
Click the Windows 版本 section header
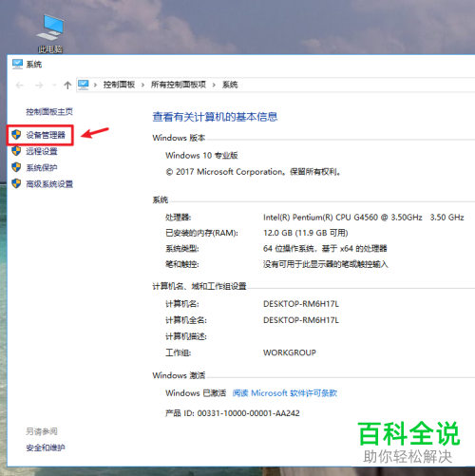click(179, 138)
